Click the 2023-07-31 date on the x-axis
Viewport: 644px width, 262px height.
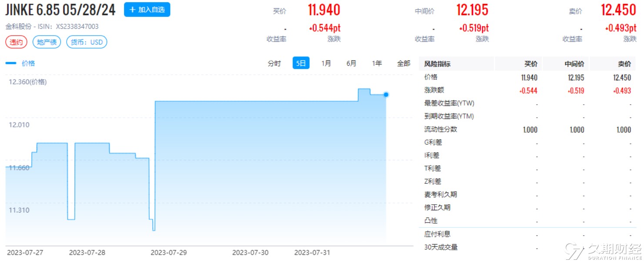point(313,252)
